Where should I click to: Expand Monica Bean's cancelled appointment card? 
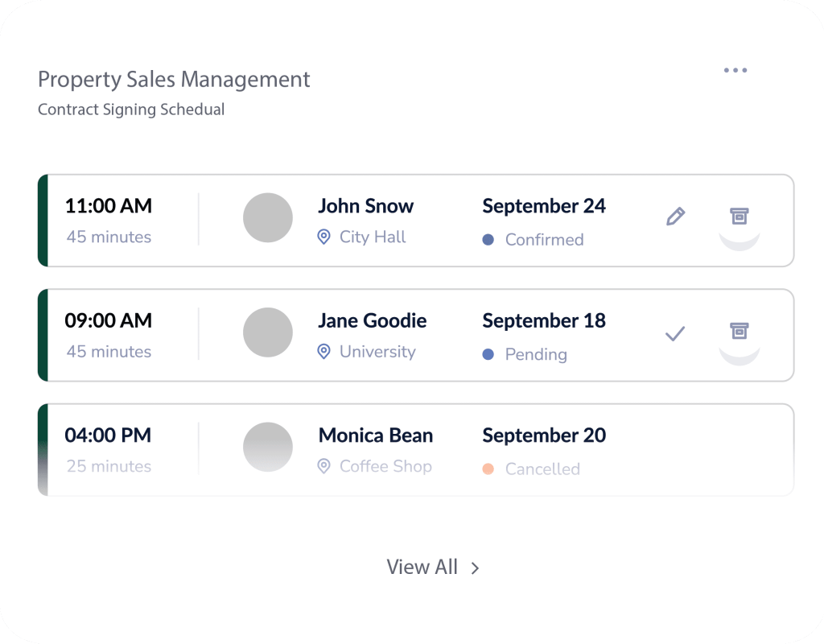pyautogui.click(x=414, y=448)
